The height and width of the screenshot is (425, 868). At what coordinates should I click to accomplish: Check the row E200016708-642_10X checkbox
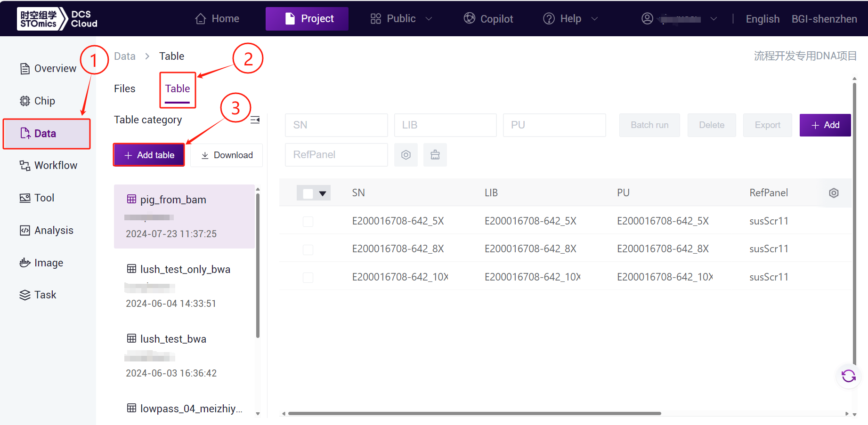308,278
